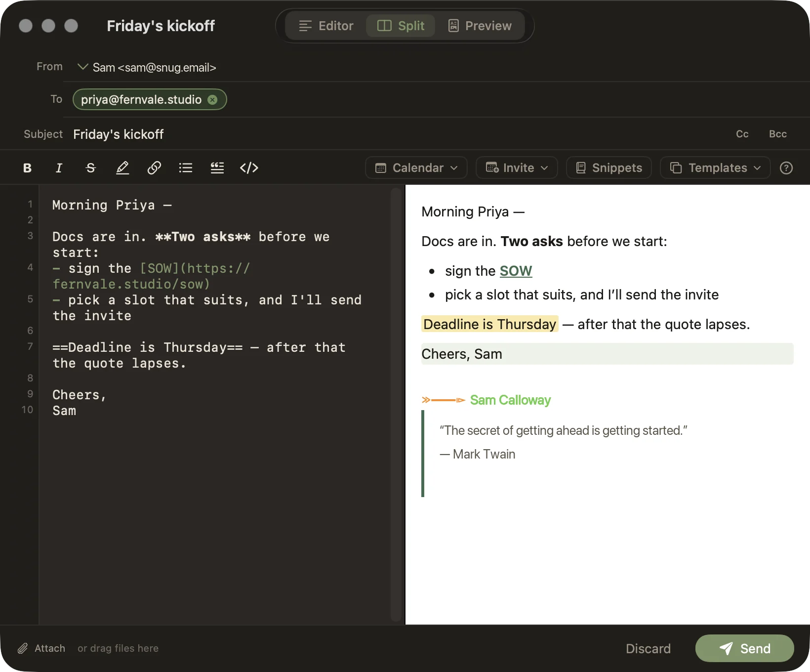Image resolution: width=810 pixels, height=672 pixels.
Task: Click the highlighted 'Deadline is Thursday' text
Action: click(490, 324)
